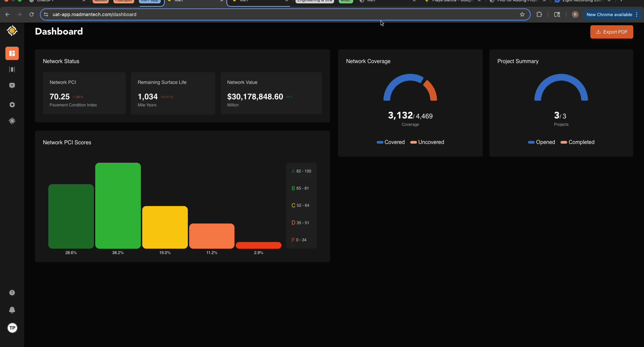
Task: Check notifications with the bell icon
Action: click(12, 310)
